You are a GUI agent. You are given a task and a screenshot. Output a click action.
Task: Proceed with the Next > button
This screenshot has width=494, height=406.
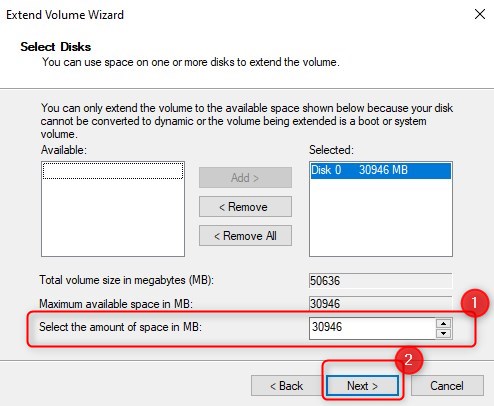click(362, 386)
